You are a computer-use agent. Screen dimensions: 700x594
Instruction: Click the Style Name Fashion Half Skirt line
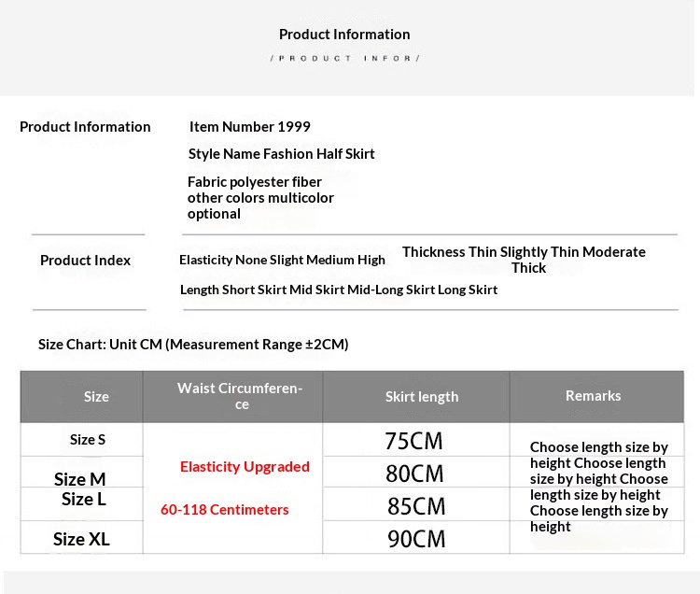(281, 154)
